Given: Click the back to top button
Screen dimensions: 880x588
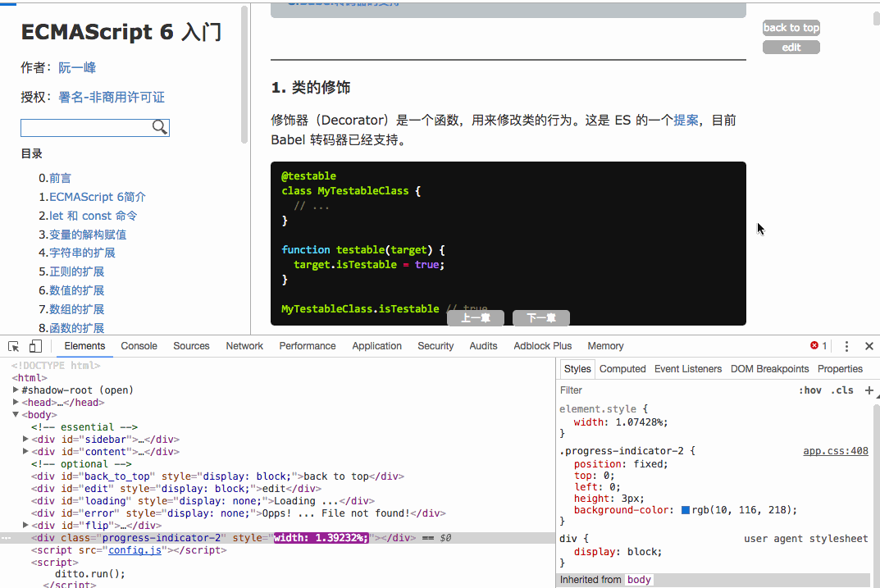Looking at the screenshot, I should coord(791,28).
